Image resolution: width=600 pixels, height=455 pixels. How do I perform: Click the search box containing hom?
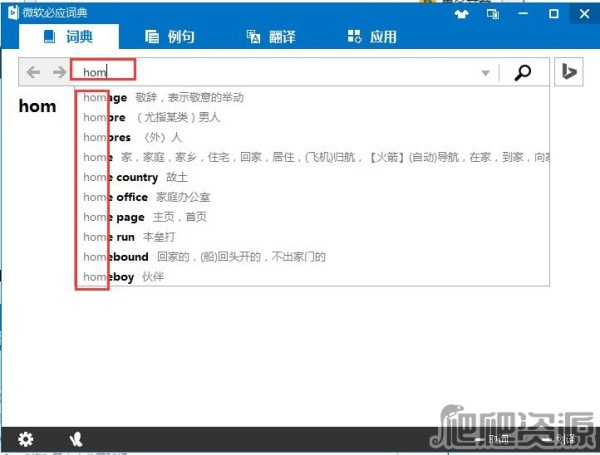pyautogui.click(x=276, y=72)
